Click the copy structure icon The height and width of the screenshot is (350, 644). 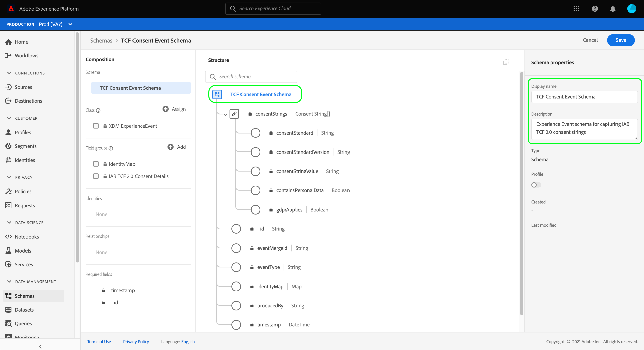pyautogui.click(x=506, y=62)
